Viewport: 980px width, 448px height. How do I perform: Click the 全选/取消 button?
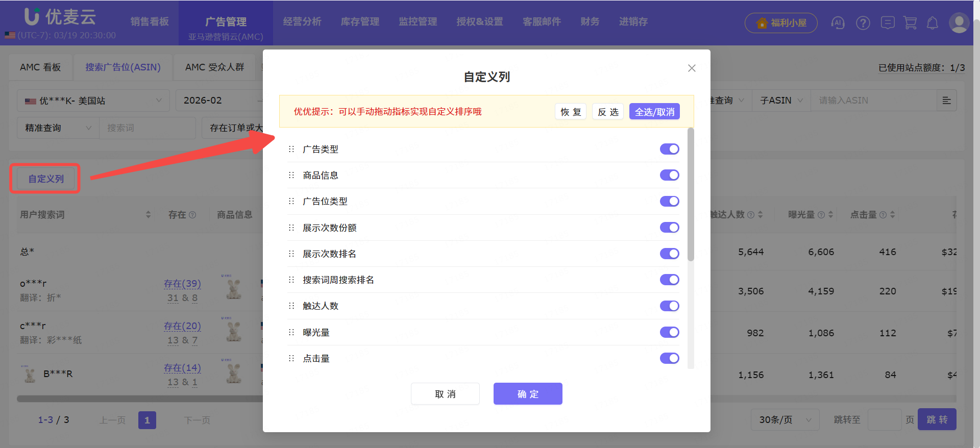[x=654, y=112]
